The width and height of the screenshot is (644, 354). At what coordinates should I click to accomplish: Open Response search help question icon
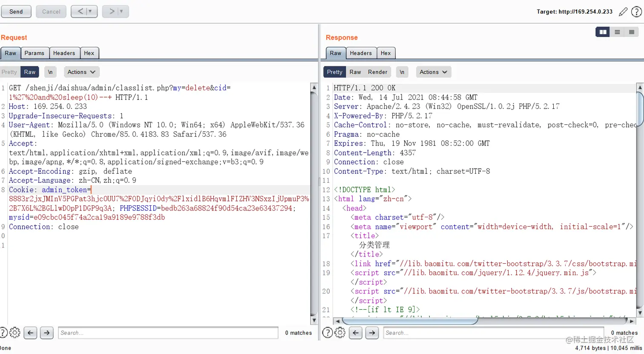coord(328,332)
